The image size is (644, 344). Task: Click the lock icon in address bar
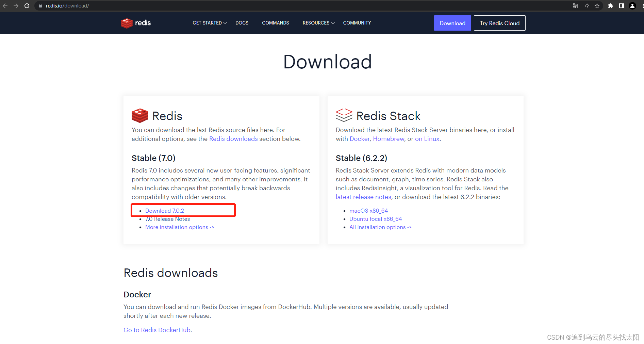coord(40,6)
